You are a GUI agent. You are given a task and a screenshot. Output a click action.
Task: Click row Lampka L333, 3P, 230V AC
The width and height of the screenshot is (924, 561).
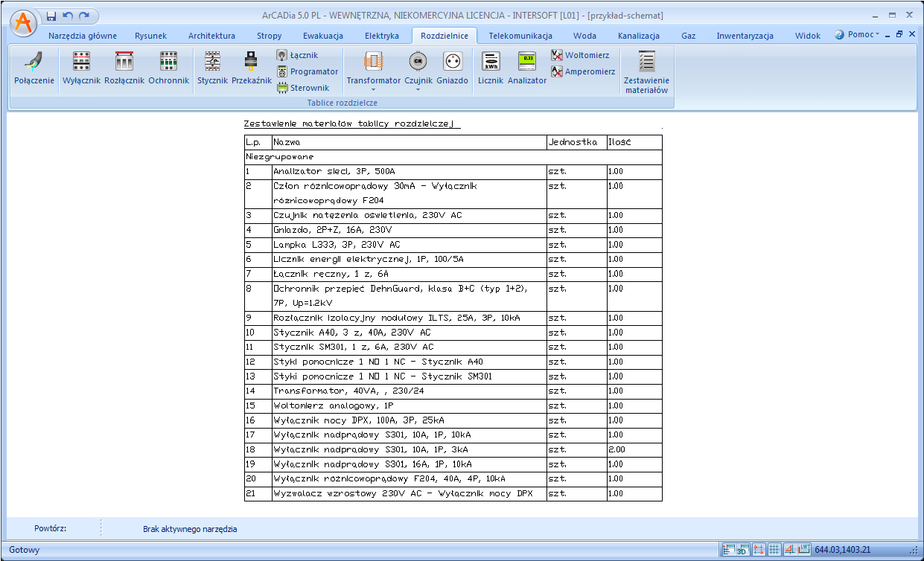453,245
